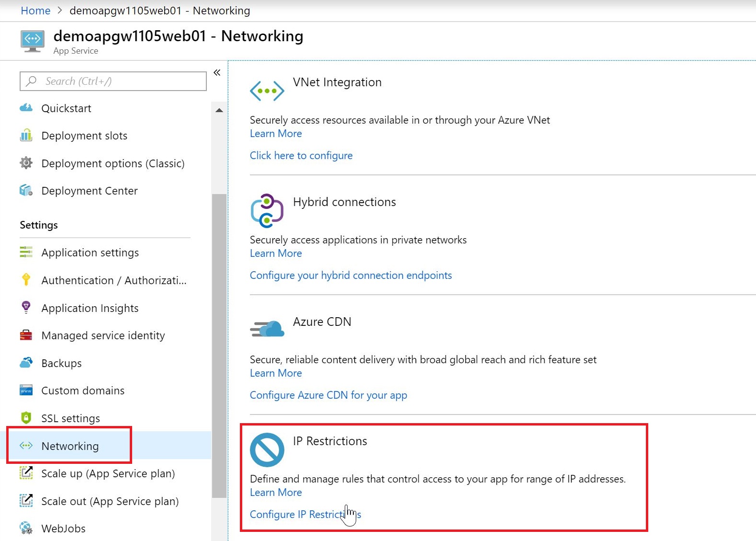This screenshot has height=541, width=756.
Task: Click the Scale up plan icon
Action: pyautogui.click(x=26, y=473)
